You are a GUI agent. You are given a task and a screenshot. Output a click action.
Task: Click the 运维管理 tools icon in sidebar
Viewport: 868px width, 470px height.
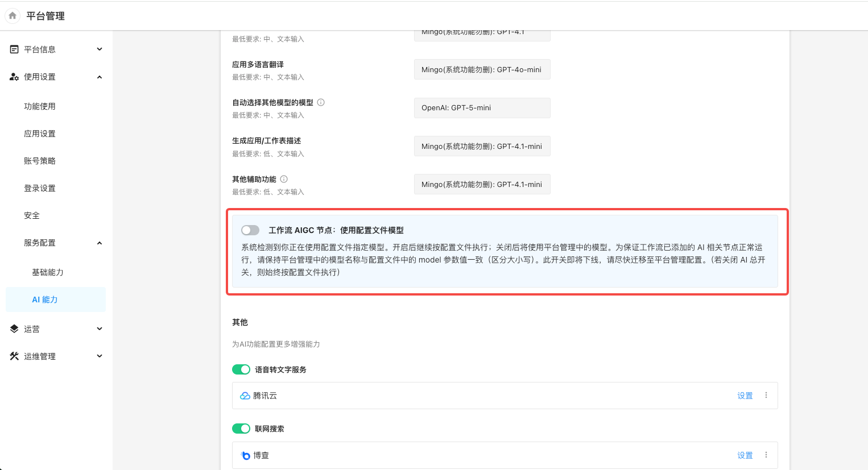[14, 356]
